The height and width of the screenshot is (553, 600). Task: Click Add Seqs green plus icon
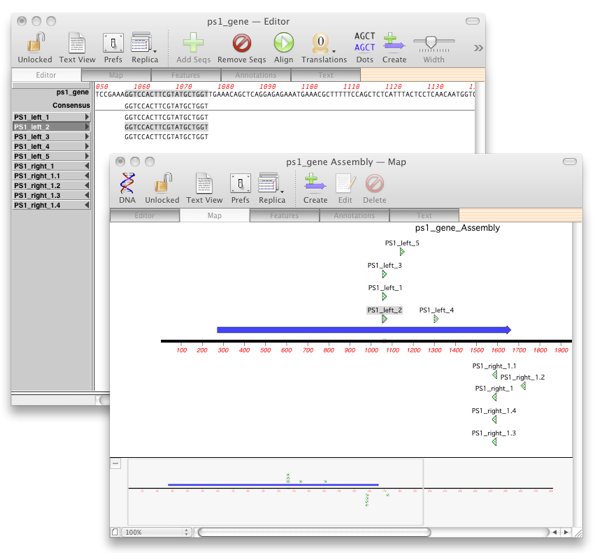[x=193, y=43]
